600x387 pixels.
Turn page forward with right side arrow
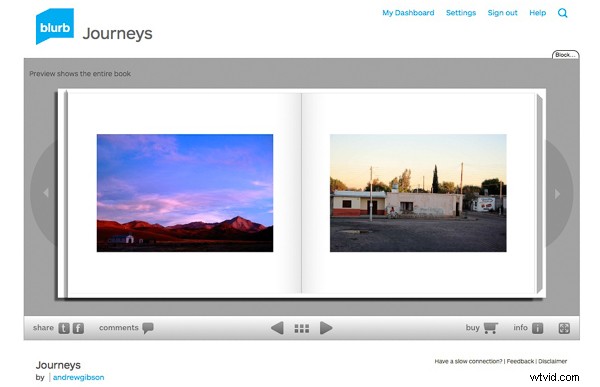[557, 194]
